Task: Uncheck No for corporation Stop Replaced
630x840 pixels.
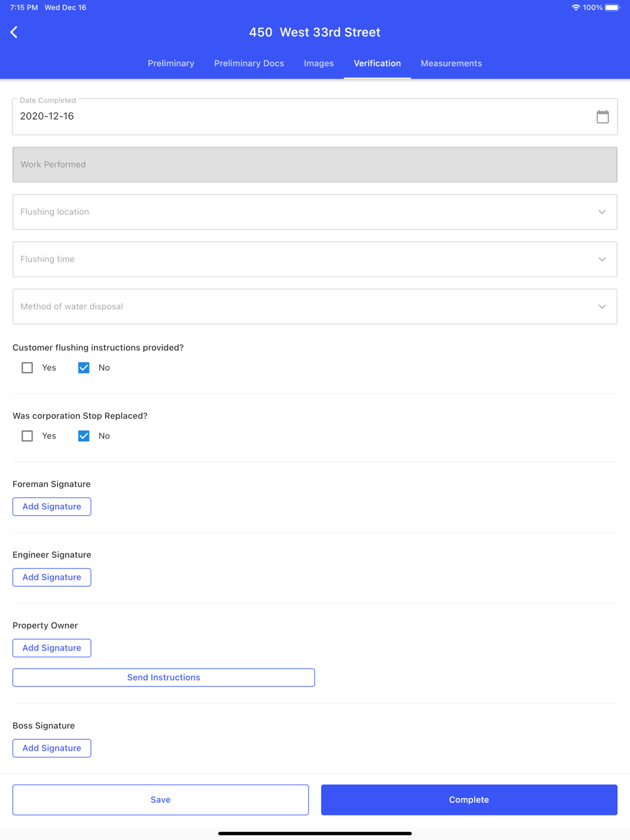Action: [84, 436]
